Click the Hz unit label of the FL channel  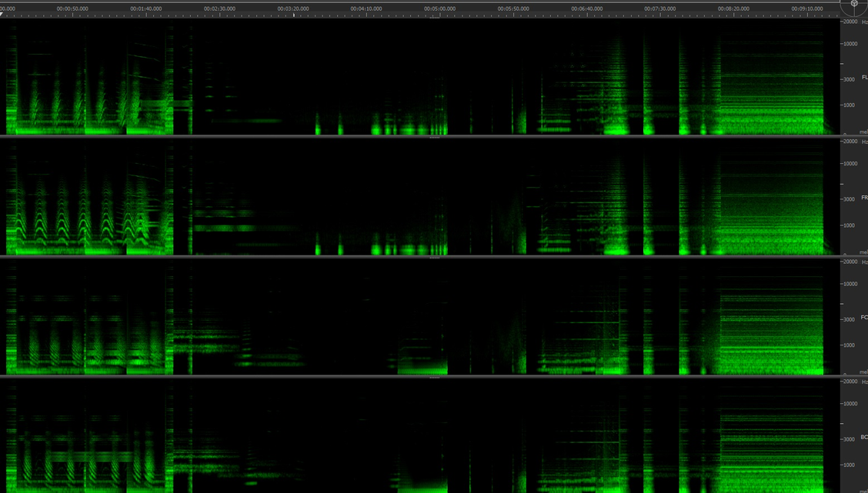(864, 22)
